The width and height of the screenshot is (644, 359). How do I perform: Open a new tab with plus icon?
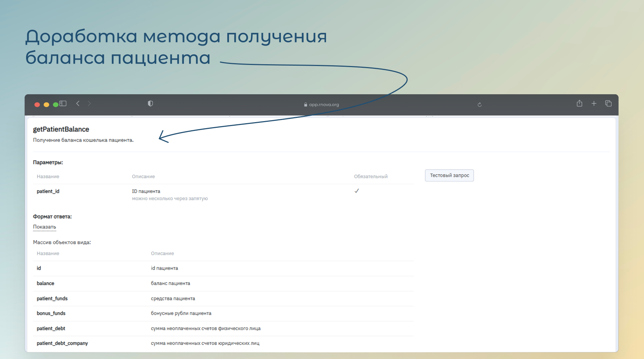[594, 103]
